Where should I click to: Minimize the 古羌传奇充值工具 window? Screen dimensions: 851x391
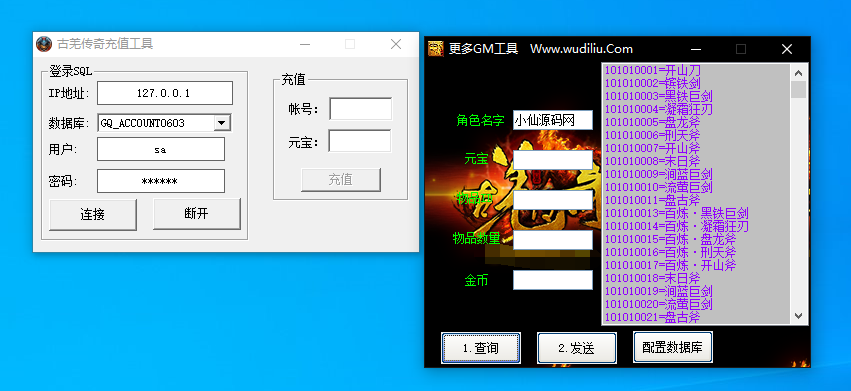coord(305,44)
